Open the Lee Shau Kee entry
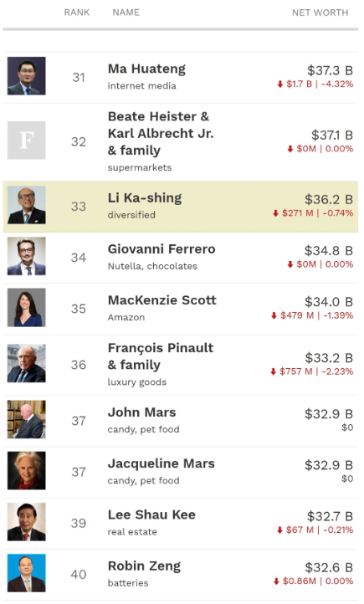This screenshot has width=364, height=604. 151,514
